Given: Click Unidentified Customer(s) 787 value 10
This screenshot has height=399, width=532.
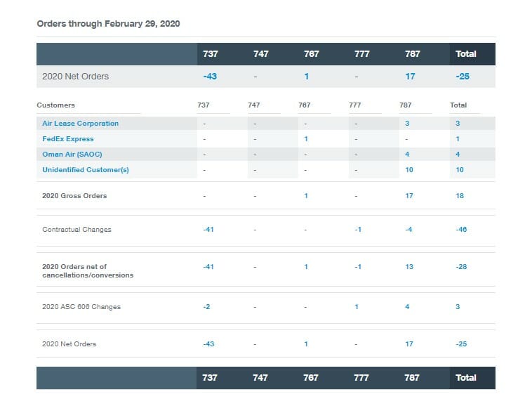Looking at the screenshot, I should (x=409, y=170).
